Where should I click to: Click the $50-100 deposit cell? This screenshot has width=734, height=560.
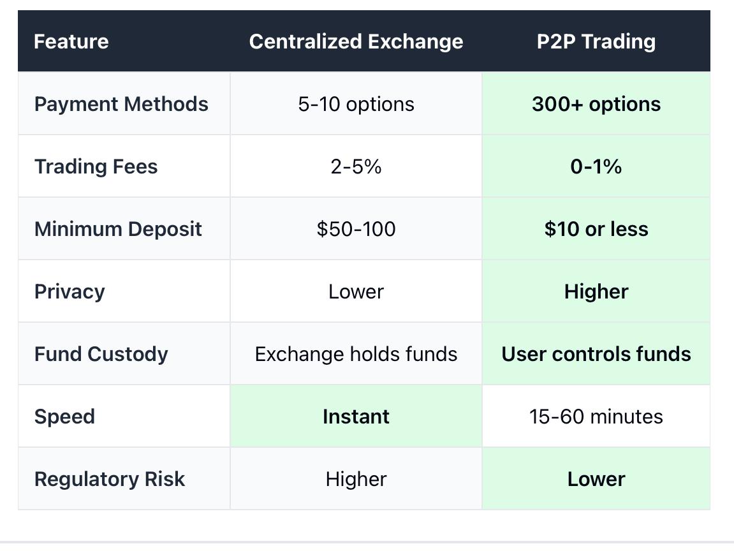coord(356,229)
